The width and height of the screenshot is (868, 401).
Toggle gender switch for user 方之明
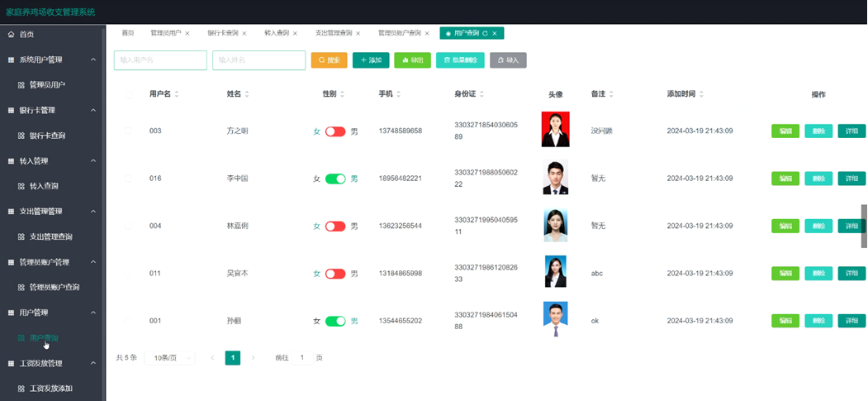(x=335, y=131)
